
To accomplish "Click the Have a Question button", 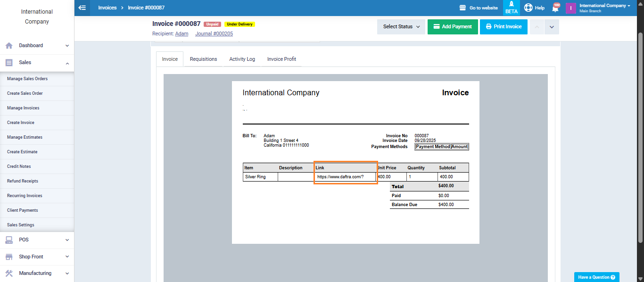I will [x=596, y=277].
